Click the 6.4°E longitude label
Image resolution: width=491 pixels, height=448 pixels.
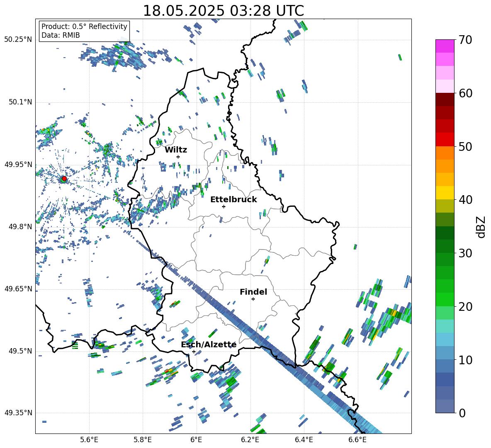click(304, 440)
